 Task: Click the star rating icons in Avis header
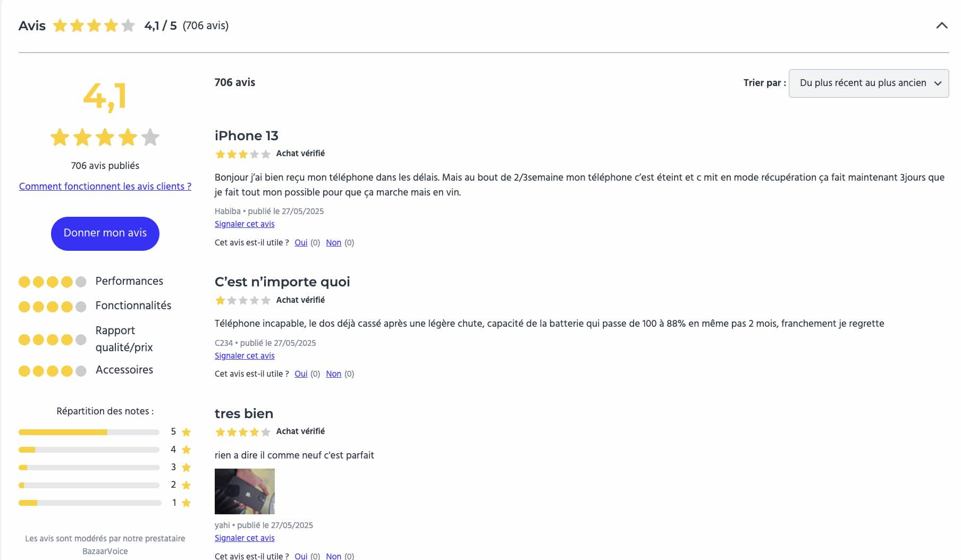pos(94,26)
